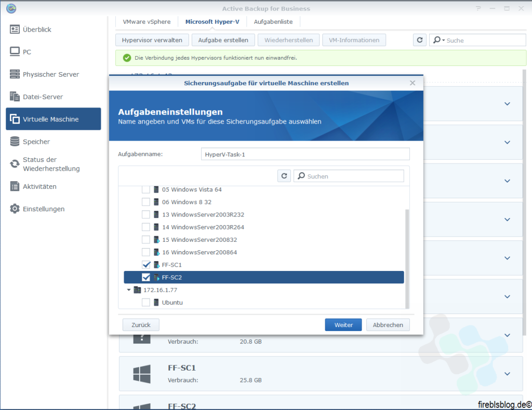
Task: Open the Suche filter dropdown arrow
Action: 444,40
